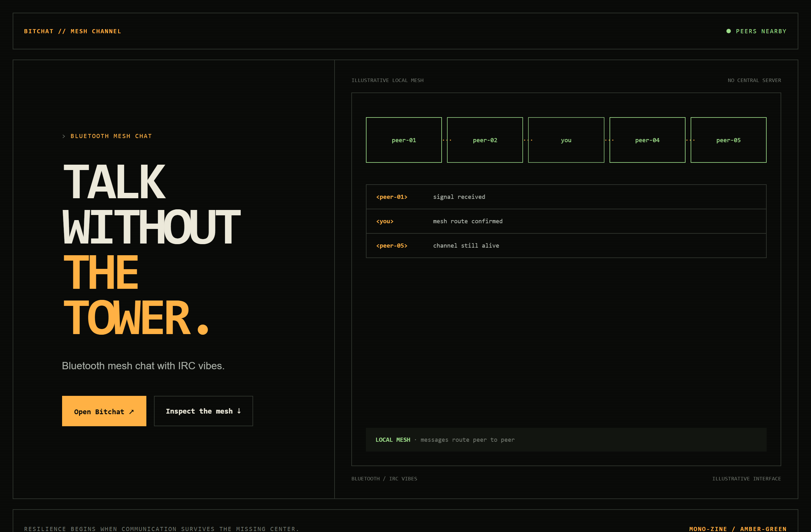Select the 'you' node box

(566, 140)
